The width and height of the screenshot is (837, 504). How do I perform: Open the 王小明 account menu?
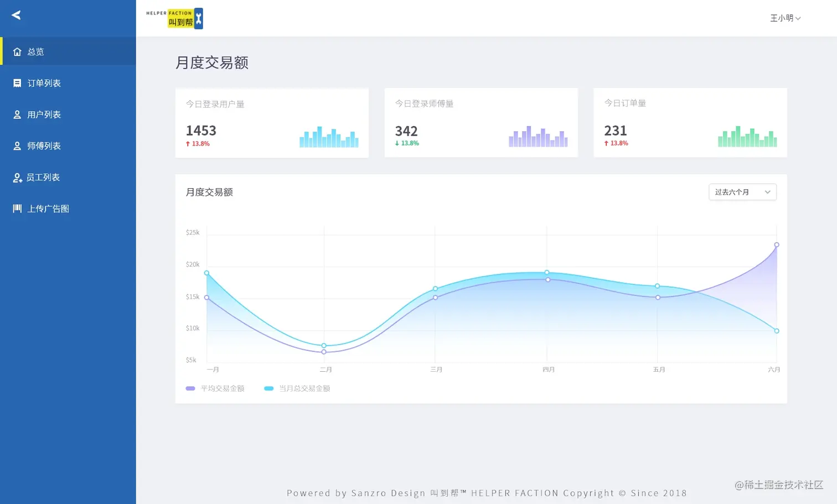[785, 18]
